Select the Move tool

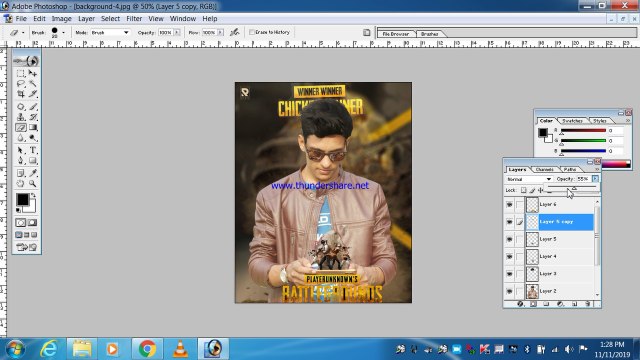coord(33,73)
